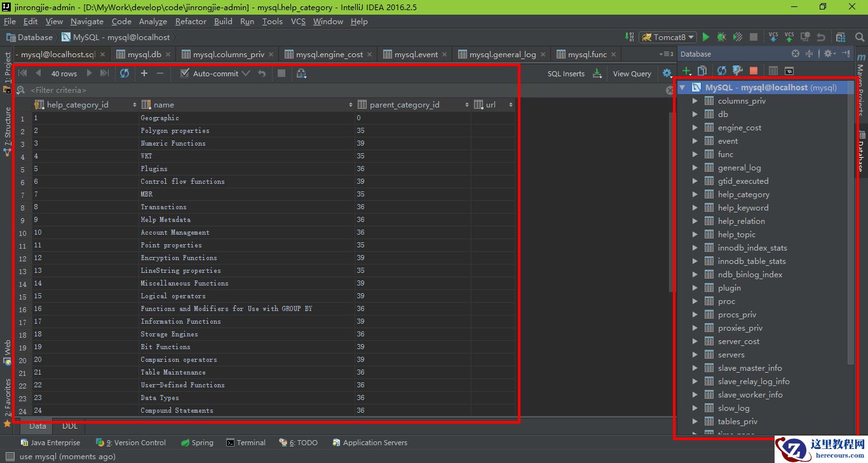Reload the table data with the refresh icon

coord(125,73)
